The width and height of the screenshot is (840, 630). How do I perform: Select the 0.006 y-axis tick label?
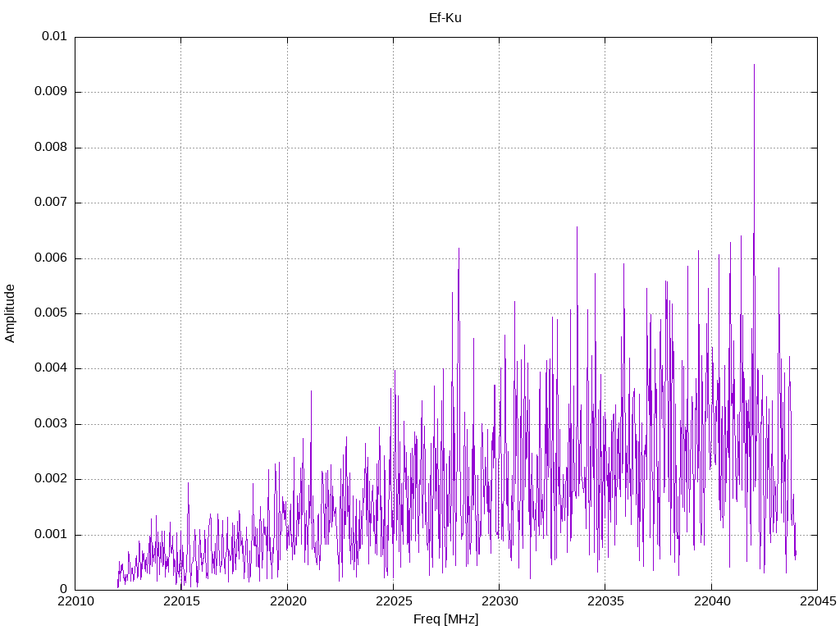click(x=50, y=258)
